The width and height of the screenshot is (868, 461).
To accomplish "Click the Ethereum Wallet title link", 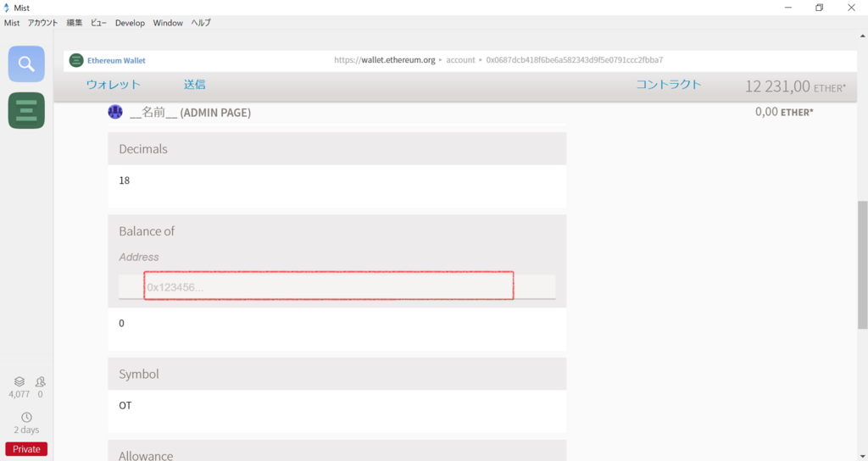I will [116, 60].
